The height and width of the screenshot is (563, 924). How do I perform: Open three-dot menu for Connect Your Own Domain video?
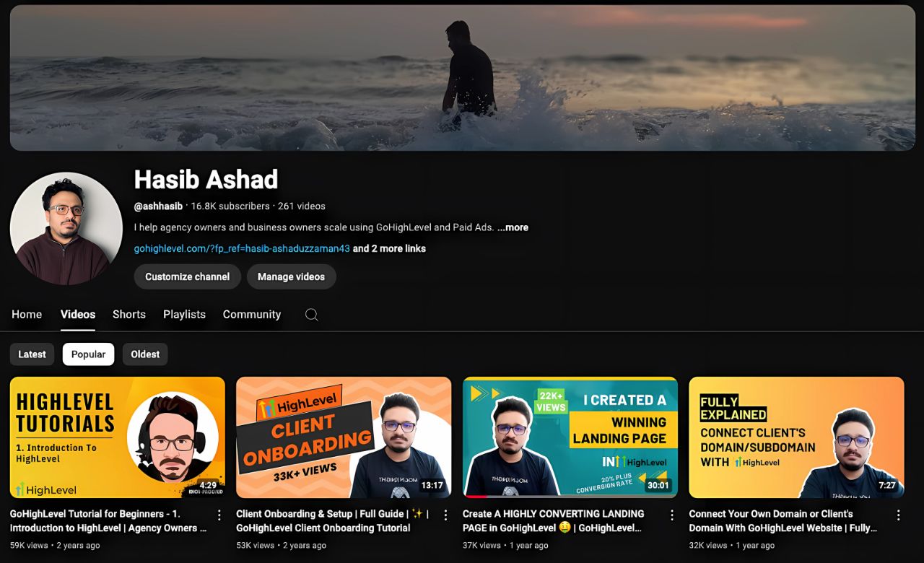pos(898,515)
